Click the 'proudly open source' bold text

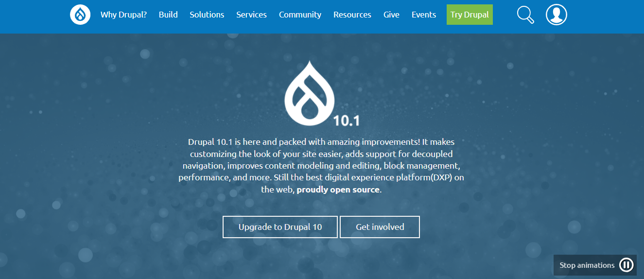338,190
